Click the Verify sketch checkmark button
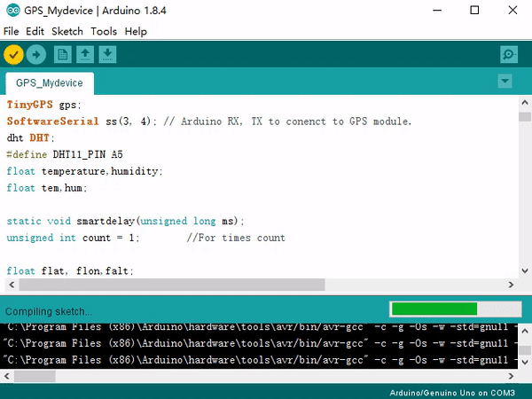The height and width of the screenshot is (399, 532). pos(13,54)
